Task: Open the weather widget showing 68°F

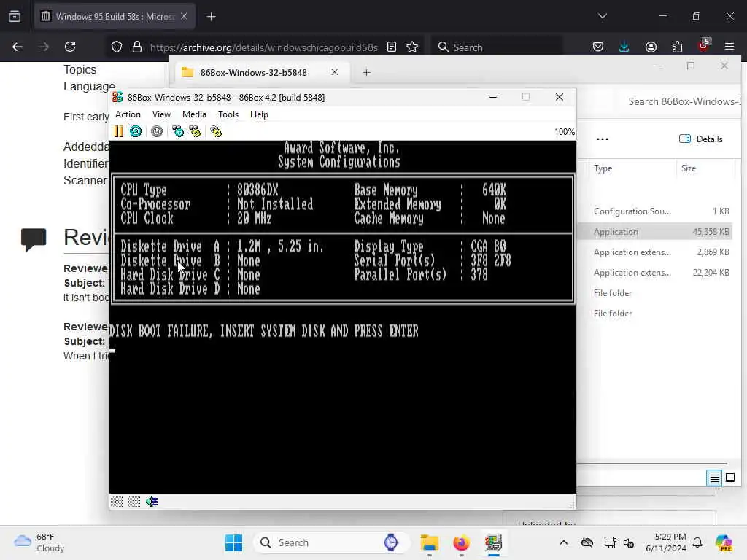Action: coord(39,542)
